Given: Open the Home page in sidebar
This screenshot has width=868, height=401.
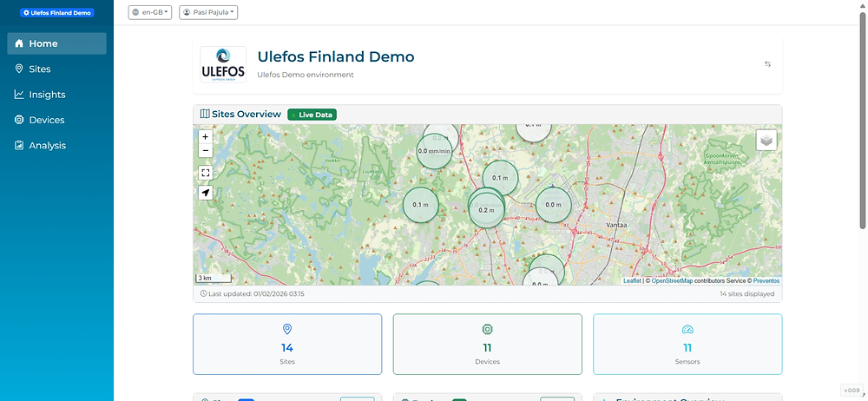Looking at the screenshot, I should coord(56,43).
